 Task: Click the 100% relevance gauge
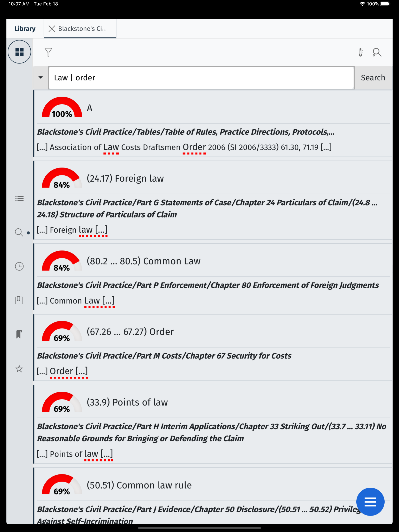(x=62, y=107)
